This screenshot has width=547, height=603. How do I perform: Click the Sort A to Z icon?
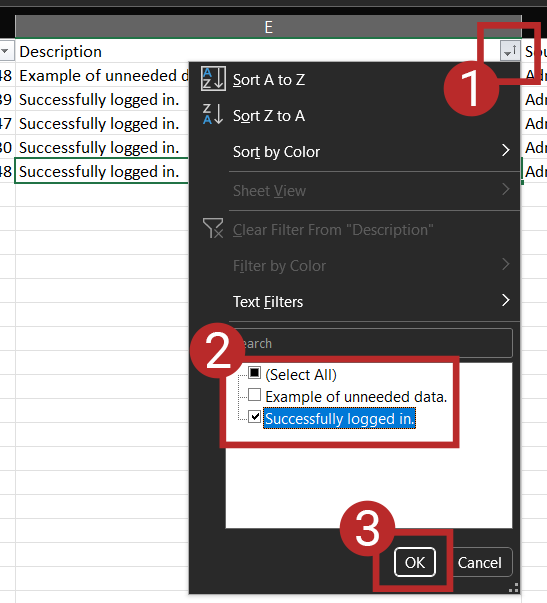[213, 79]
